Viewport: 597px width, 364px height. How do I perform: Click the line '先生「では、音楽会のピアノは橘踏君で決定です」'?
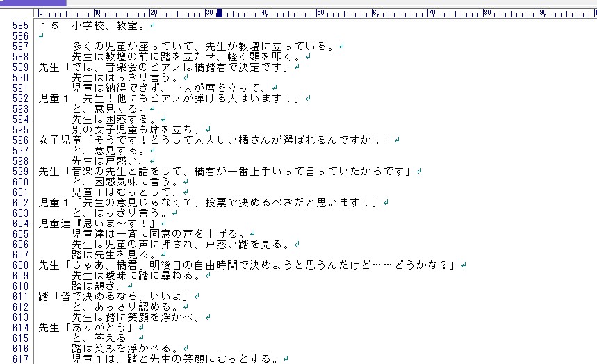click(x=164, y=67)
